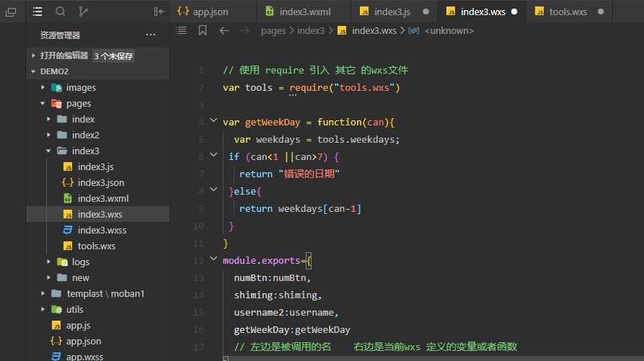
Task: Open the explorer more actions ellipsis
Action: pyautogui.click(x=151, y=35)
